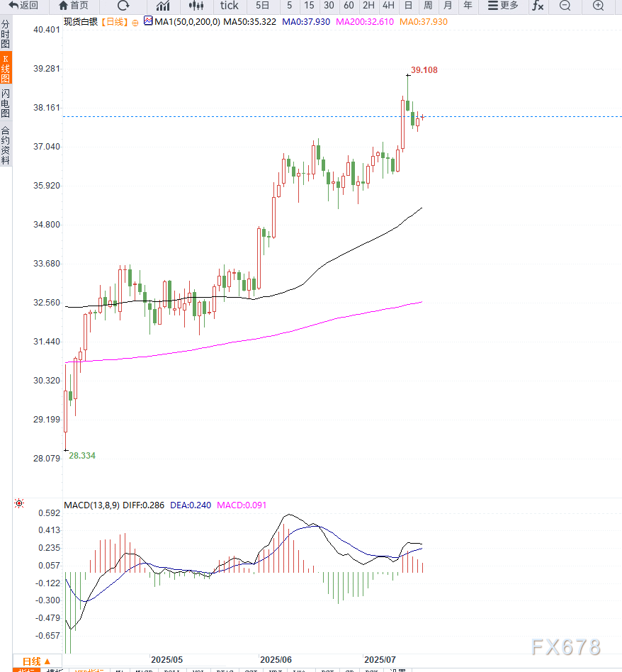Click the 返回 back arrow button

(23, 6)
